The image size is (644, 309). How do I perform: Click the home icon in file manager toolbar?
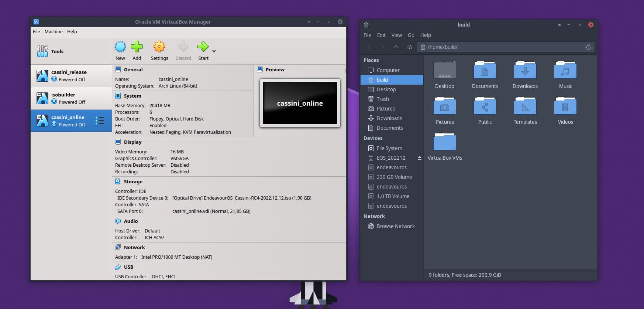click(x=410, y=47)
